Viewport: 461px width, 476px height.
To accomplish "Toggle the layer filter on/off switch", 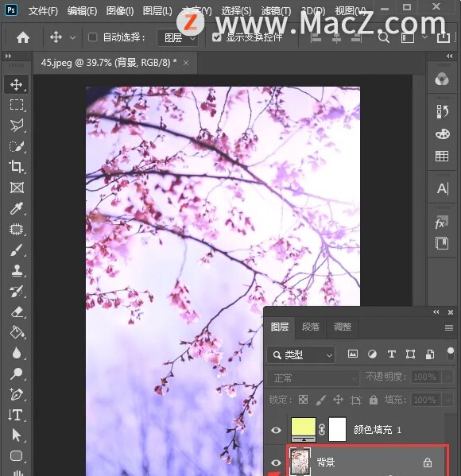I will [x=451, y=354].
